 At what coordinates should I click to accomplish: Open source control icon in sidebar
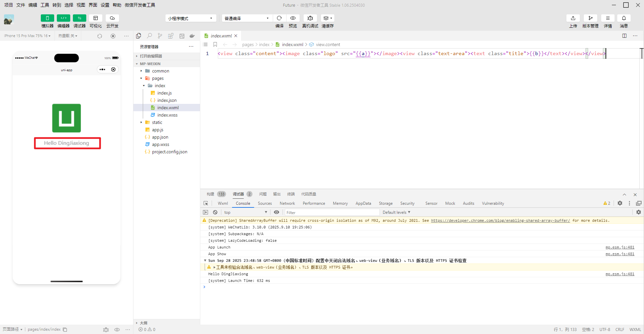click(160, 36)
